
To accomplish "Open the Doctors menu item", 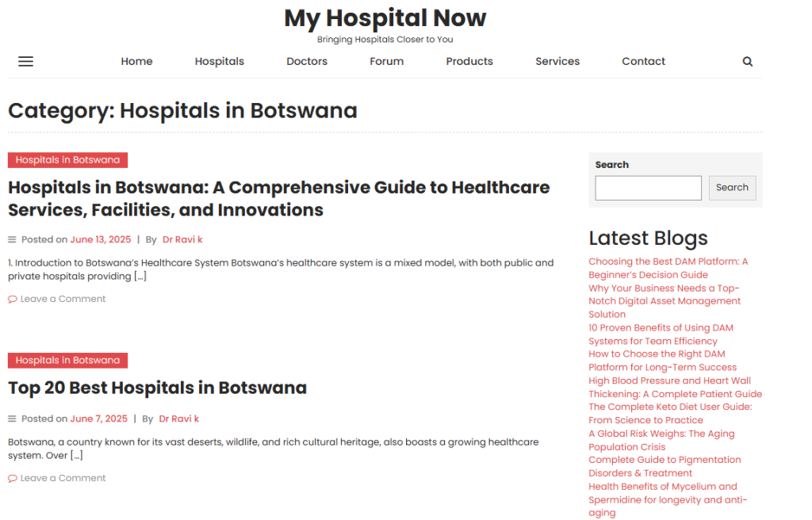I will tap(307, 62).
